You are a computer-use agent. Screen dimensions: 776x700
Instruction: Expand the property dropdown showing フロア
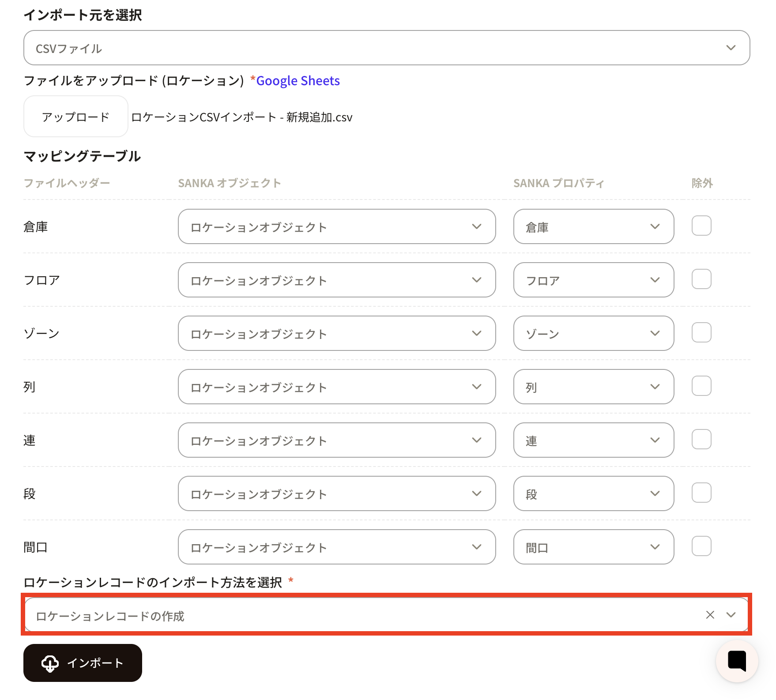click(x=593, y=280)
